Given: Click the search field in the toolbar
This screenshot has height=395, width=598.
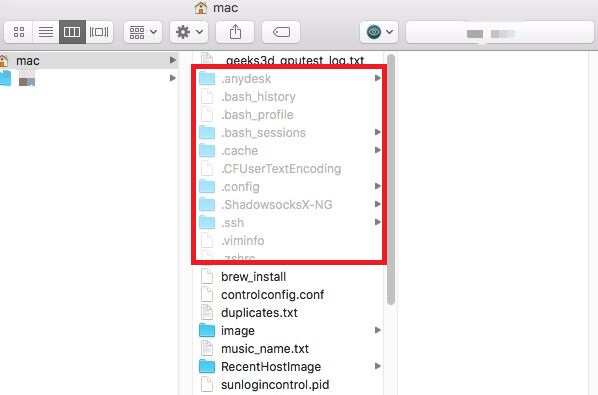Looking at the screenshot, I should 500,32.
